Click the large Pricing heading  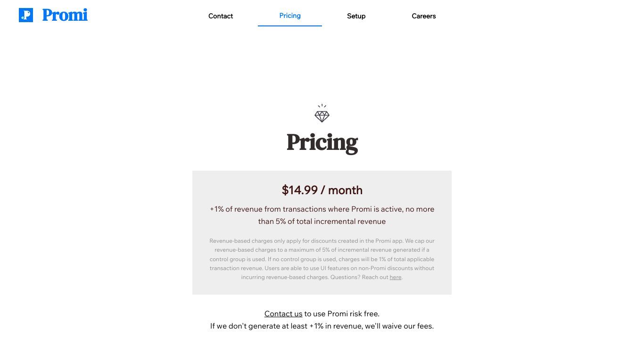click(322, 142)
